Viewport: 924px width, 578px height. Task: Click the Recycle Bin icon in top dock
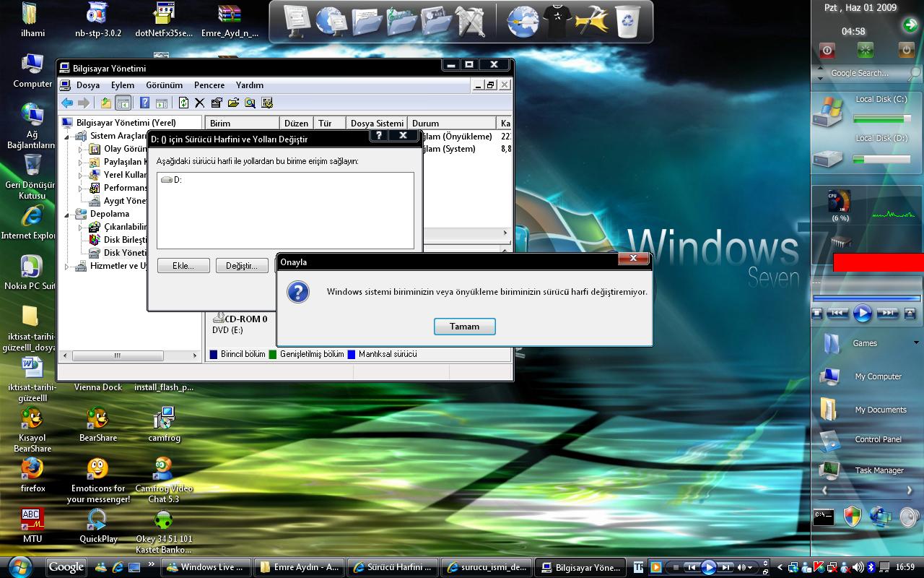click(627, 22)
